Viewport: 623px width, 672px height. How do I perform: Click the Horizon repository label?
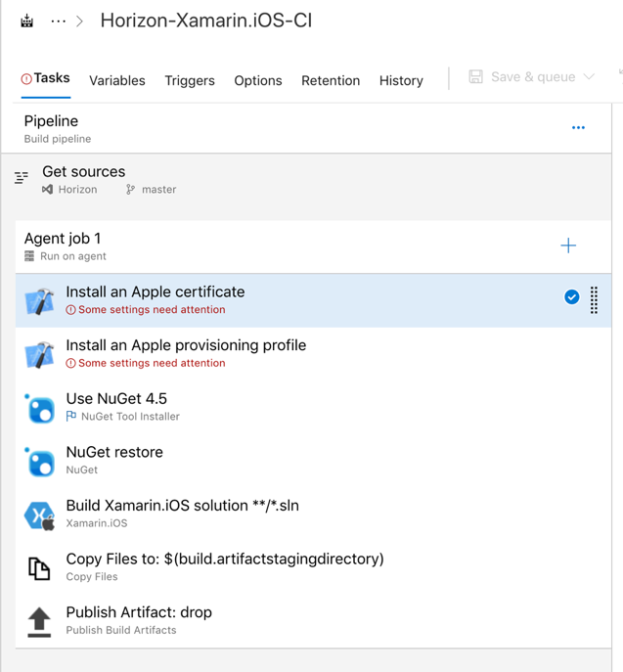click(77, 190)
